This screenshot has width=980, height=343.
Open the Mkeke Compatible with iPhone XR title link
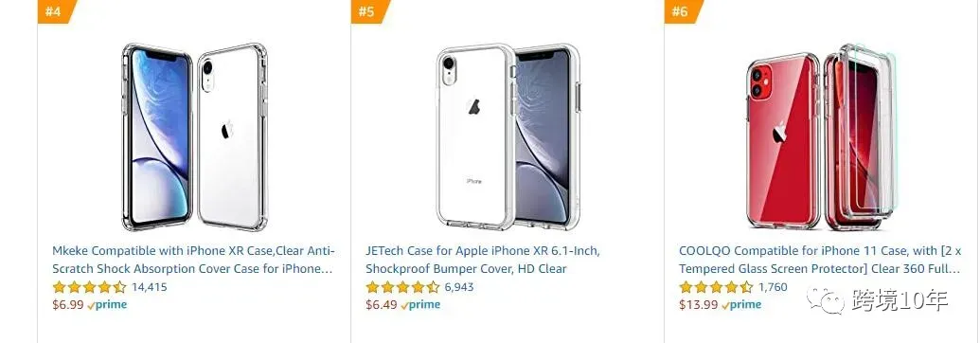pos(194,260)
